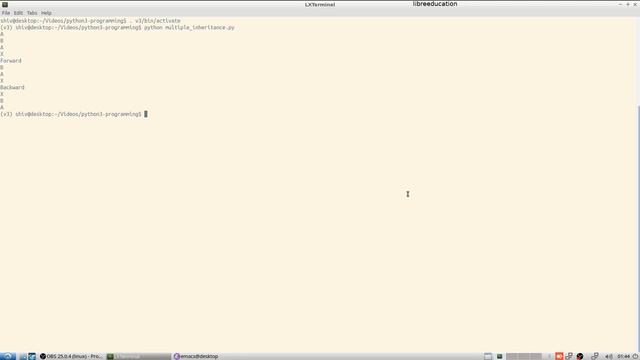Click the first network connection tray icon
The width and height of the screenshot is (640, 360).
click(x=569, y=356)
